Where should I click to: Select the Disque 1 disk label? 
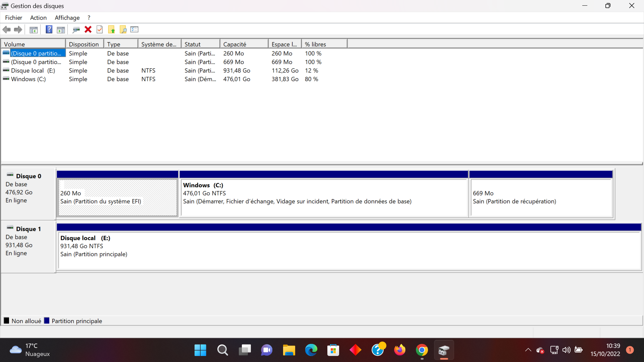28,229
